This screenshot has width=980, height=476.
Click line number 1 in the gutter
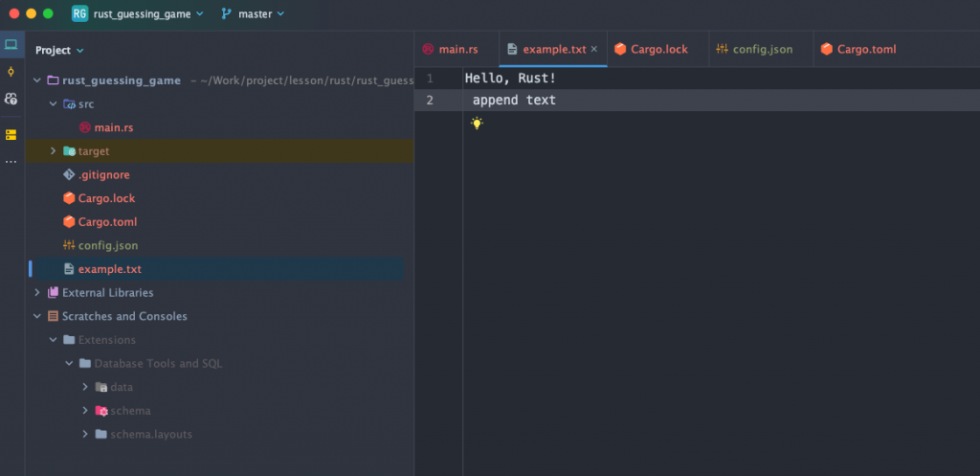click(x=430, y=78)
